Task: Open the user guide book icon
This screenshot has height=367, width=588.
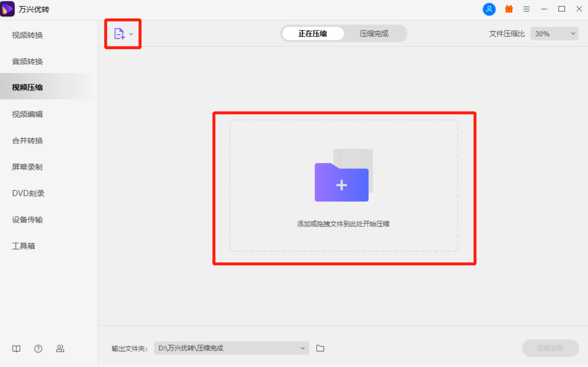Action: click(x=16, y=348)
